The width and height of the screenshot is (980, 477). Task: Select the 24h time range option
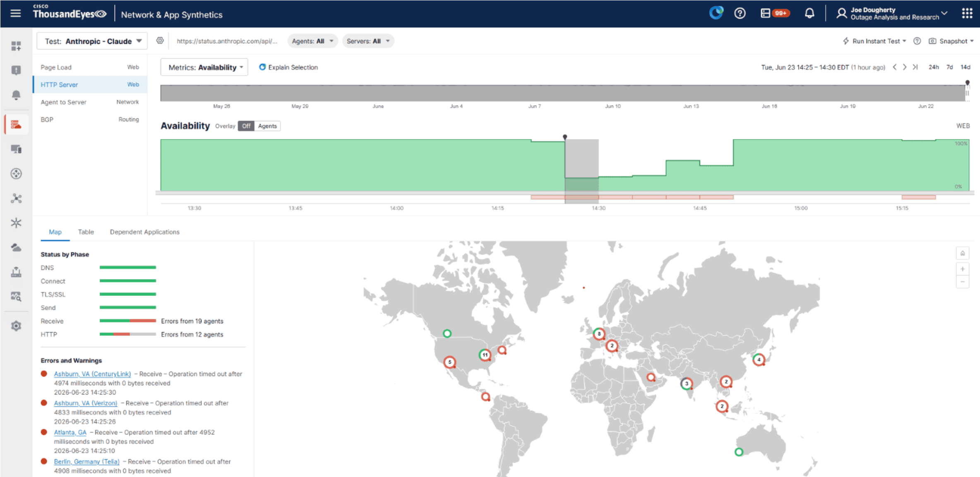click(934, 67)
